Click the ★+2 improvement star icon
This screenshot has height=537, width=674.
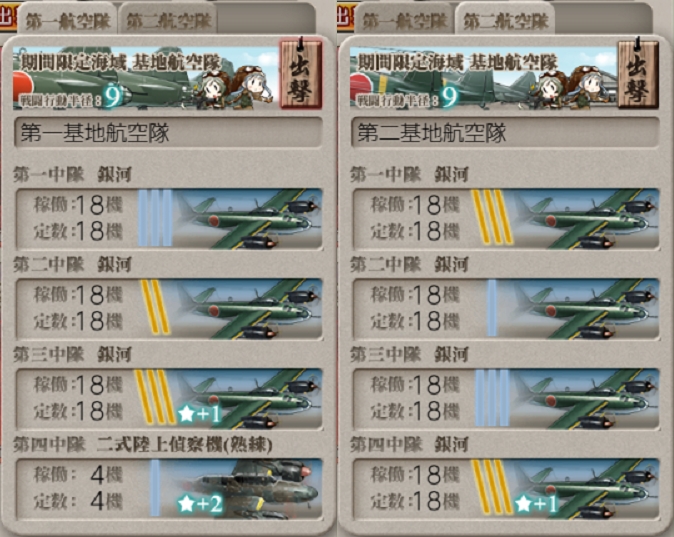tap(200, 504)
